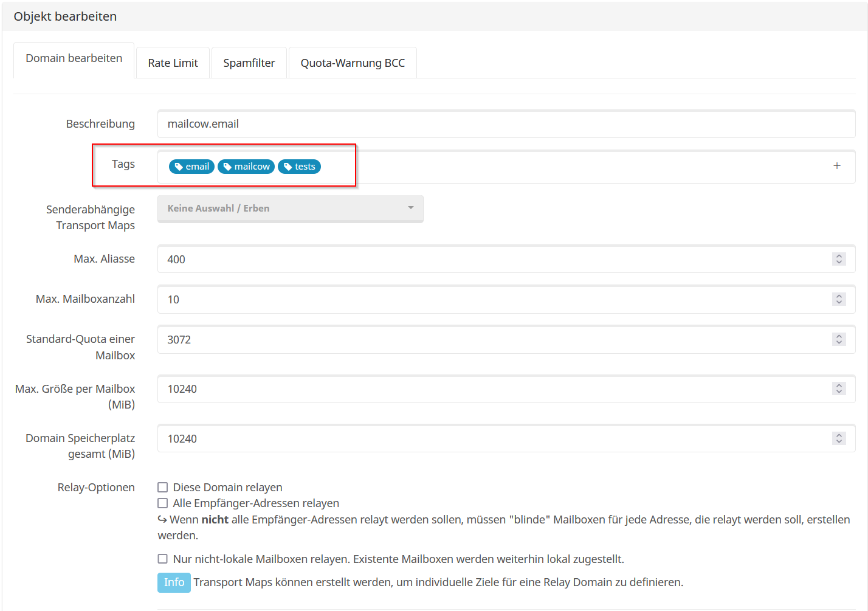Focus the Max. Aliasse field

tap(506, 260)
